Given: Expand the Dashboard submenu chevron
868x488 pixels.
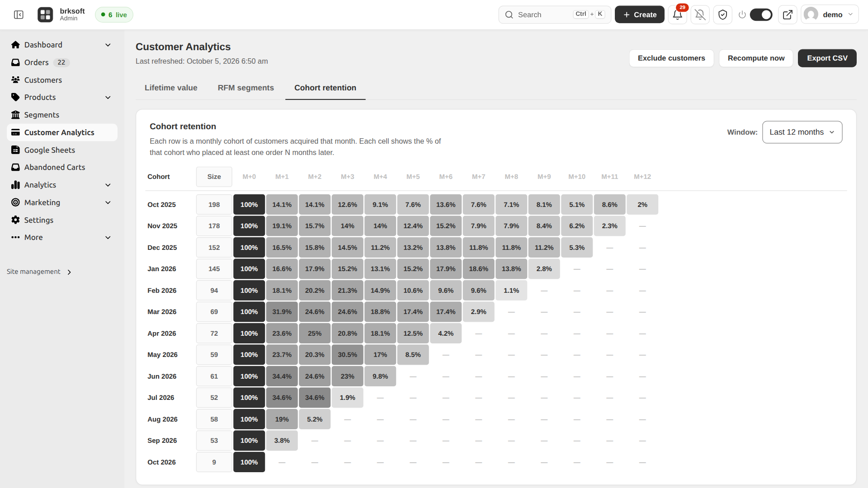Looking at the screenshot, I should 108,45.
